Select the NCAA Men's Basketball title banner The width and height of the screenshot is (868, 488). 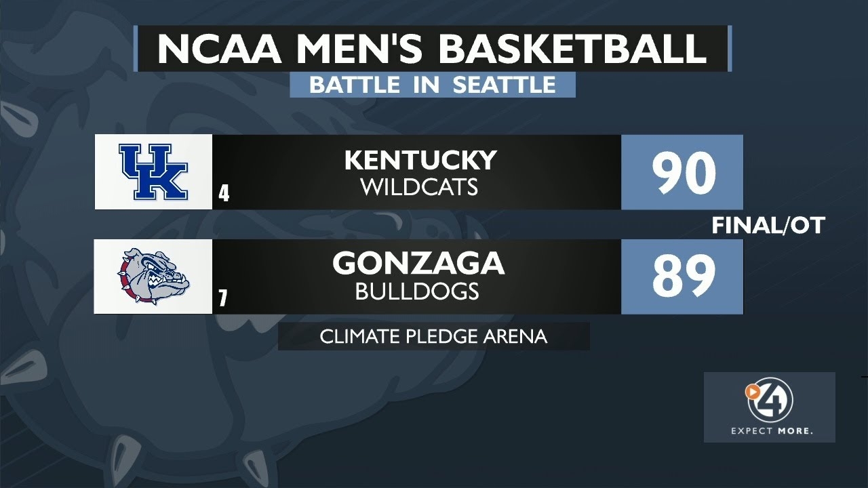click(432, 49)
